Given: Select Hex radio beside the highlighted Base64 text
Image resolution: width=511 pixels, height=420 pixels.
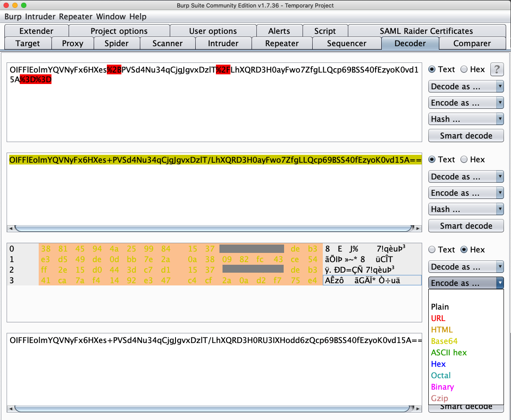Looking at the screenshot, I should click(x=464, y=160).
